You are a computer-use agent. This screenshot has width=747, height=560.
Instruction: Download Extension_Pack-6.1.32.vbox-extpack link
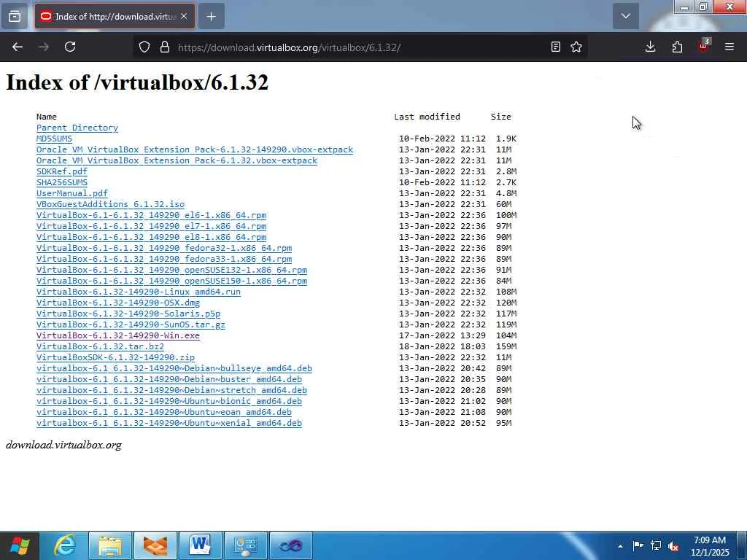click(x=177, y=160)
